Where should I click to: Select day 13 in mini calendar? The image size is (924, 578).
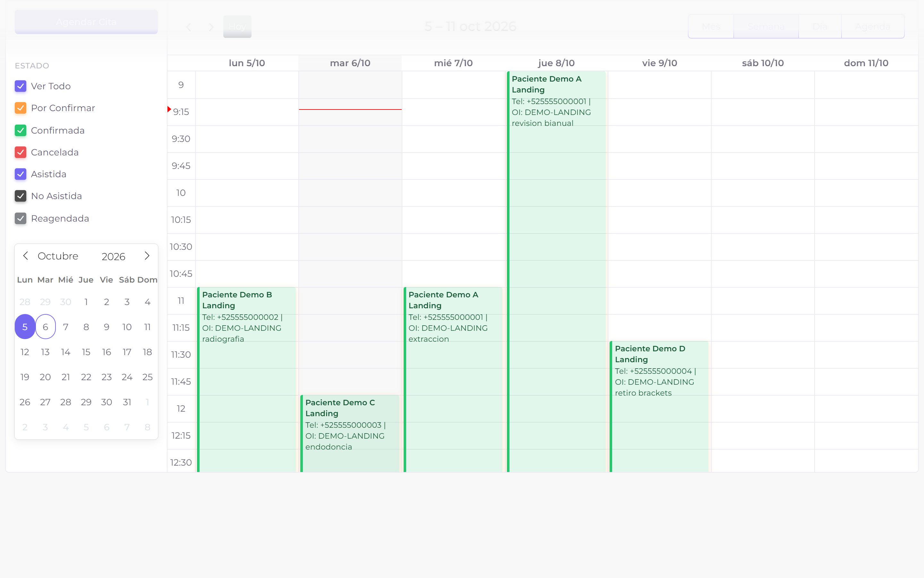pos(46,352)
